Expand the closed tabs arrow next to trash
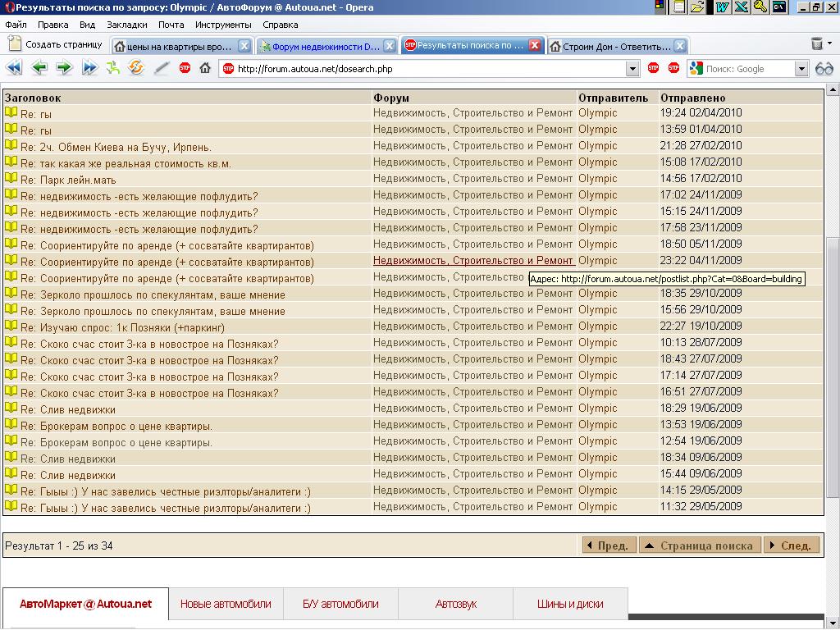This screenshot has width=840, height=630. point(830,43)
